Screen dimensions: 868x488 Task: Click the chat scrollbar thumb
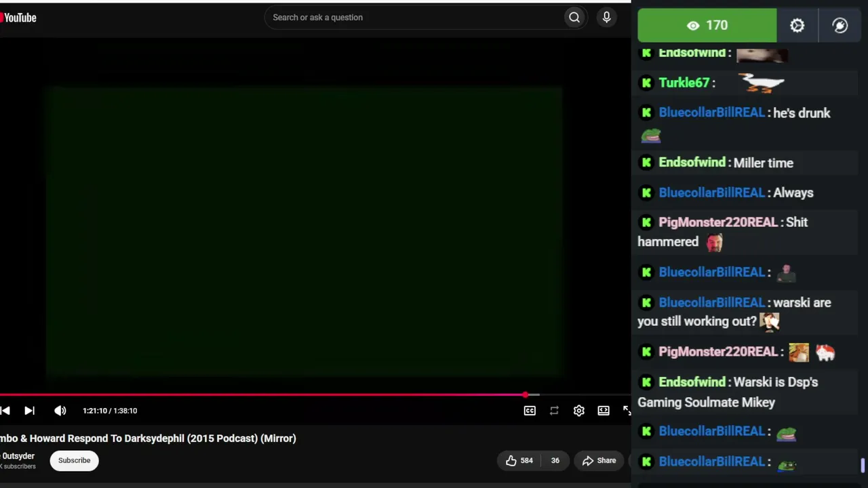click(863, 466)
